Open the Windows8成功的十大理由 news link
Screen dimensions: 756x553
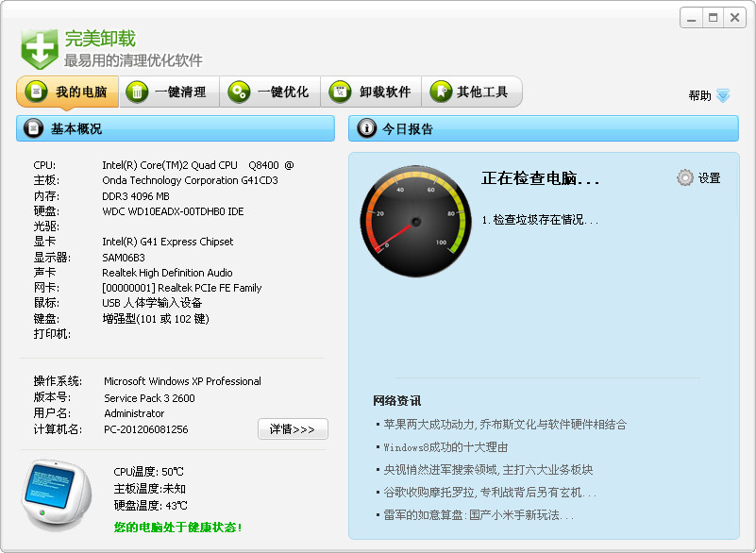pyautogui.click(x=445, y=447)
